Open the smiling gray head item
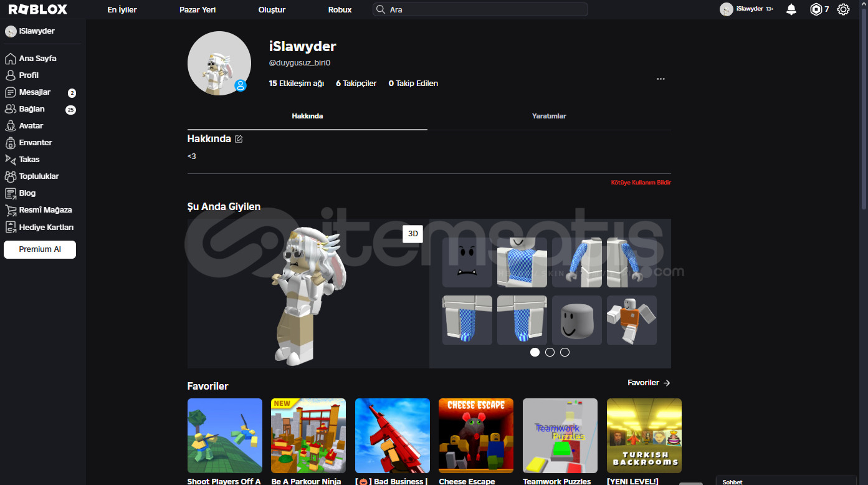The width and height of the screenshot is (868, 485). [x=577, y=320]
